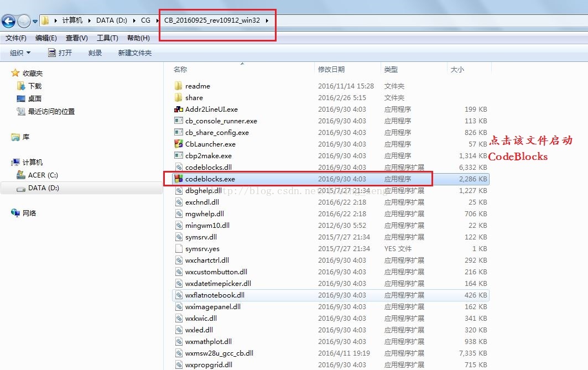Click 新建文件夹 toolbar button
588x370 pixels.
134,53
